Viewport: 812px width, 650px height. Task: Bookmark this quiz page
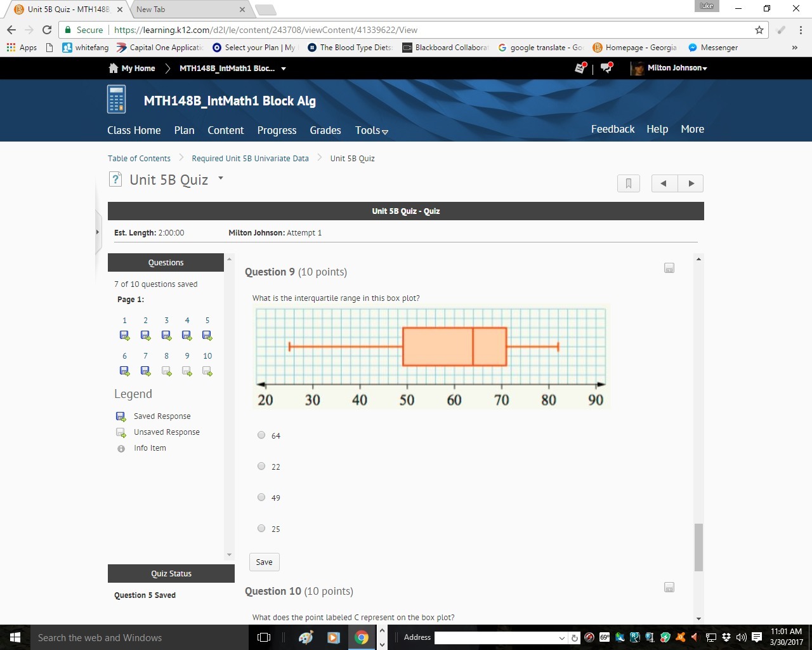pyautogui.click(x=629, y=183)
